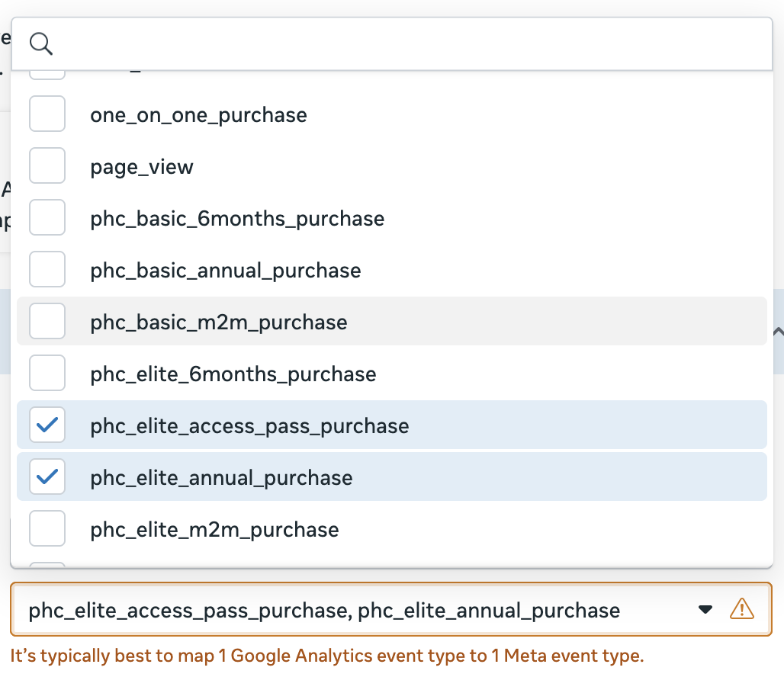Viewport: 784px width, 677px height.
Task: Check the one_on_one_purchase checkbox
Action: (x=47, y=114)
